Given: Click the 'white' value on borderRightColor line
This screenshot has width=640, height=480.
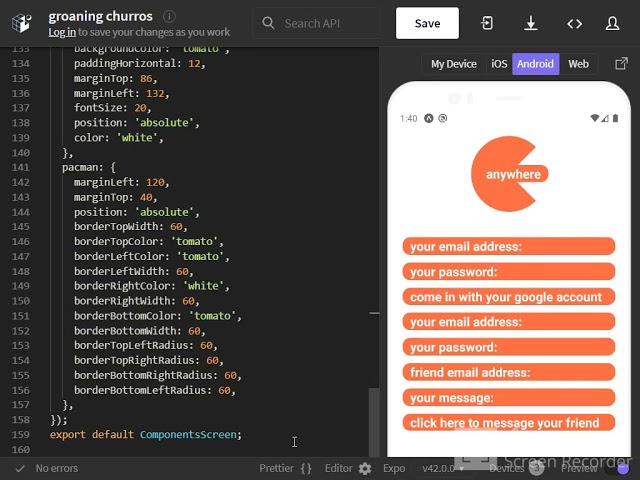Looking at the screenshot, I should [203, 286].
